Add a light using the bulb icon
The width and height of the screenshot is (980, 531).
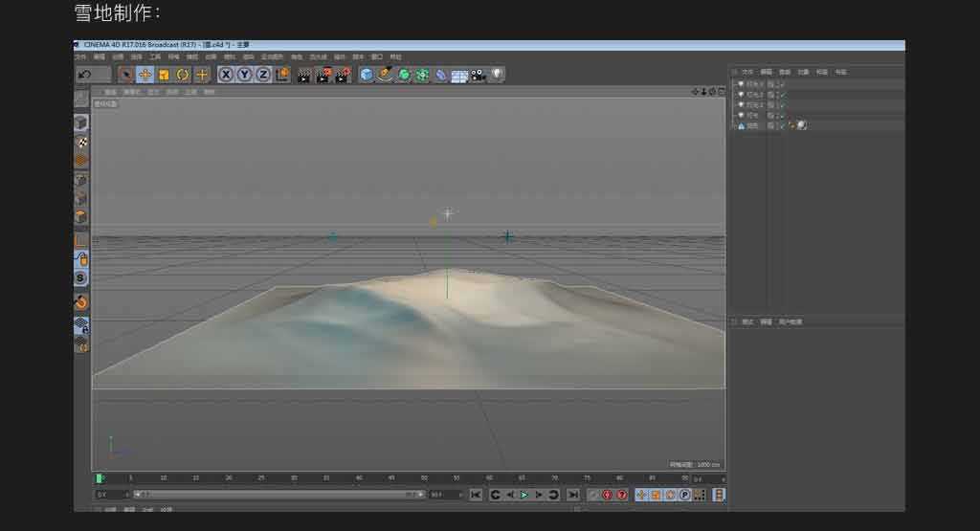coord(498,75)
